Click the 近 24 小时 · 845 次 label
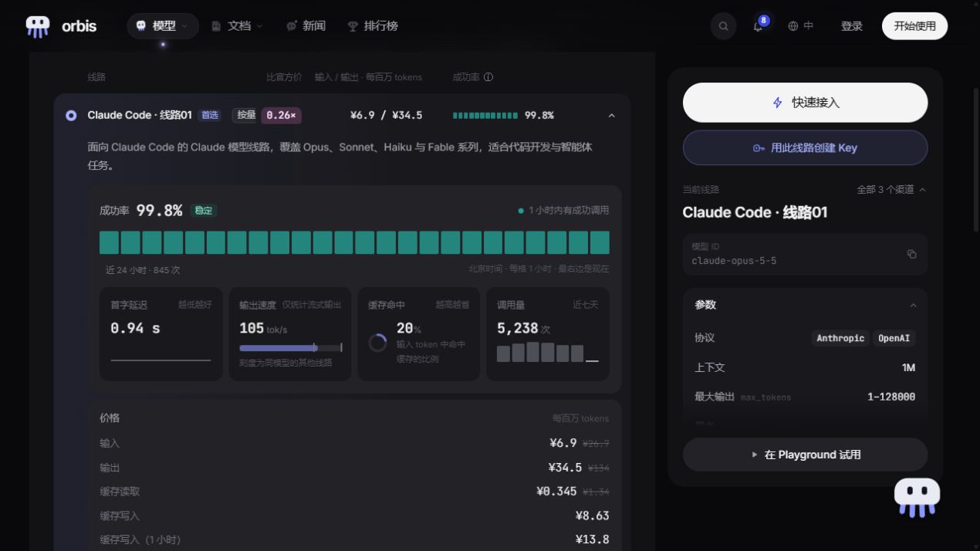980x551 pixels. [x=143, y=270]
